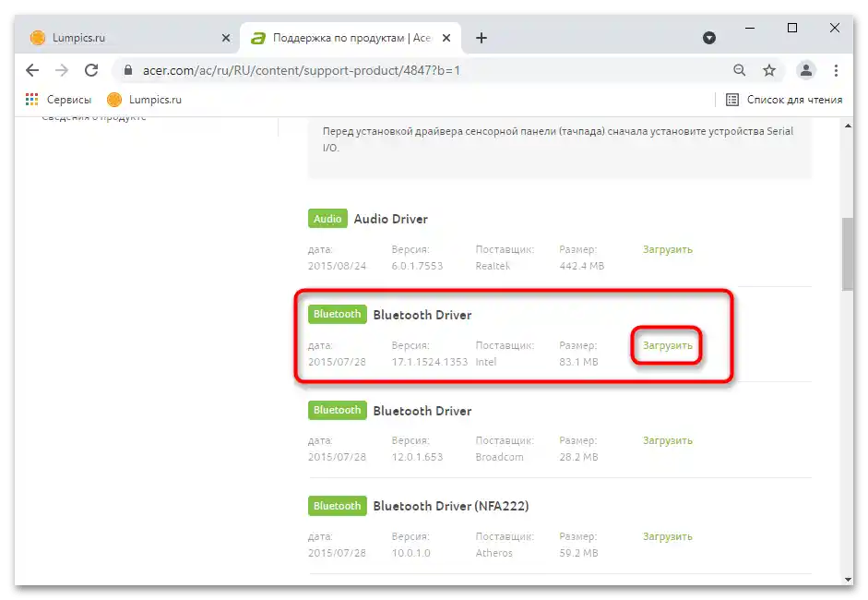
Task: Click Bluetooth badge of Intel driver
Action: pos(337,314)
